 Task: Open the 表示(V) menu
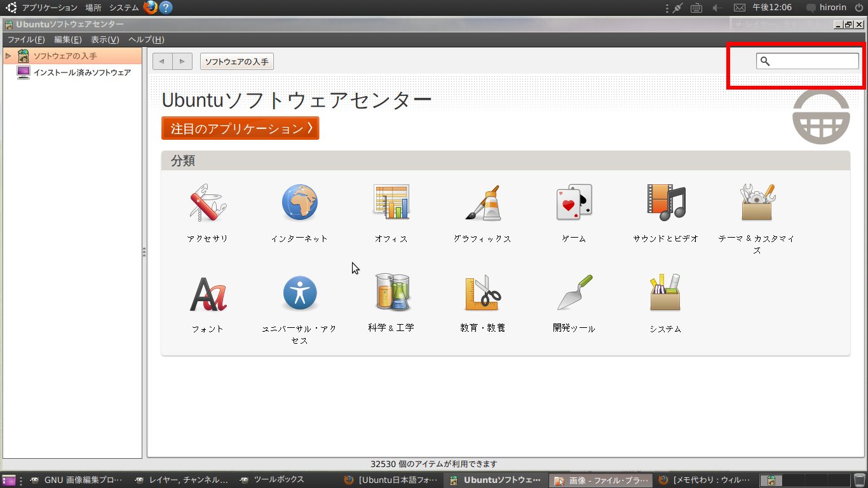(105, 39)
